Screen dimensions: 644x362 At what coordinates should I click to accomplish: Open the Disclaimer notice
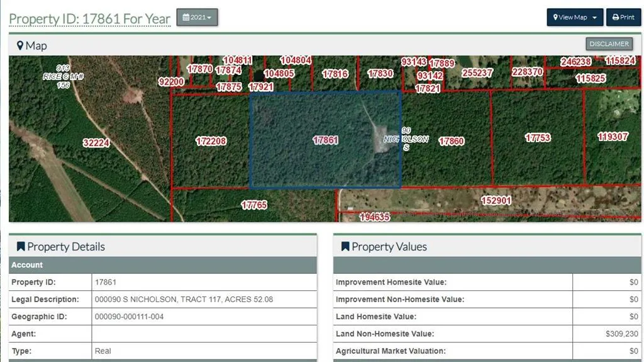609,44
